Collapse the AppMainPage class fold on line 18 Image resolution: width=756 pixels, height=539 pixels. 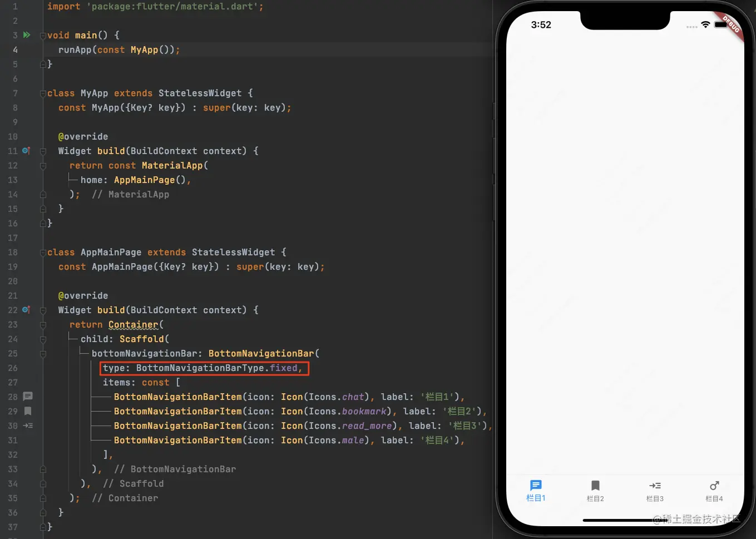[x=43, y=253]
